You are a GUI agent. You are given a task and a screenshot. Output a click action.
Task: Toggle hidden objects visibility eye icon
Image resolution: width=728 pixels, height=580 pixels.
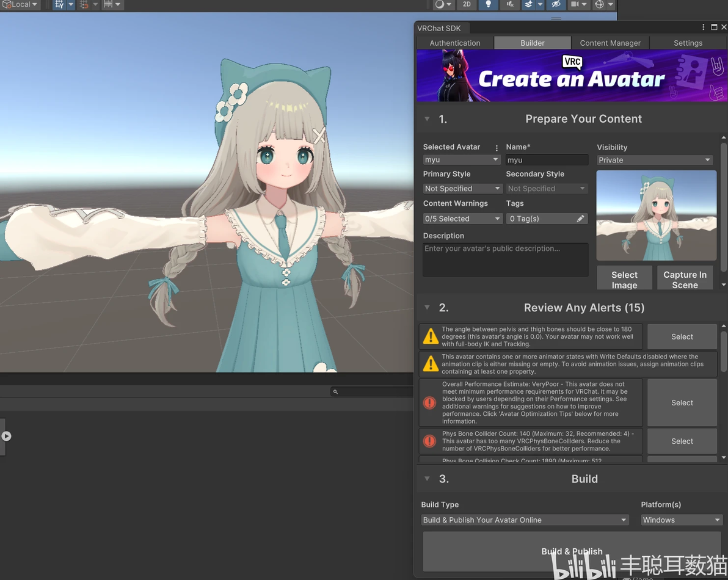point(556,5)
